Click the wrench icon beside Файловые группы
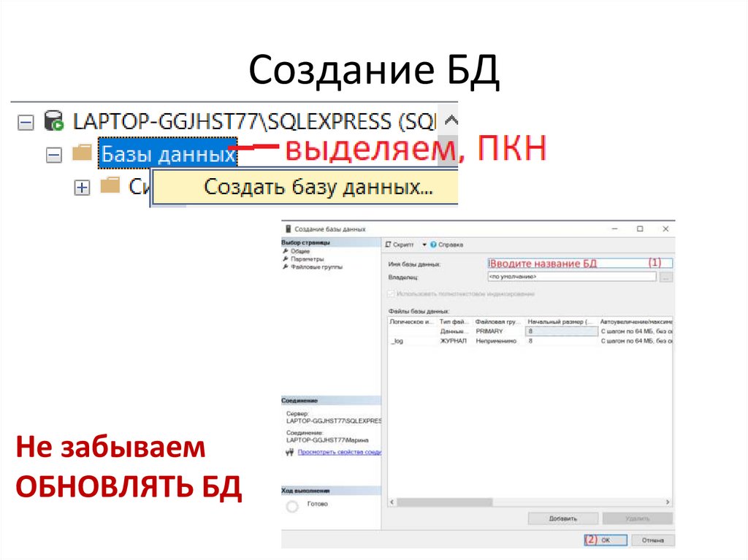Screen dimensions: 748x560 287,266
